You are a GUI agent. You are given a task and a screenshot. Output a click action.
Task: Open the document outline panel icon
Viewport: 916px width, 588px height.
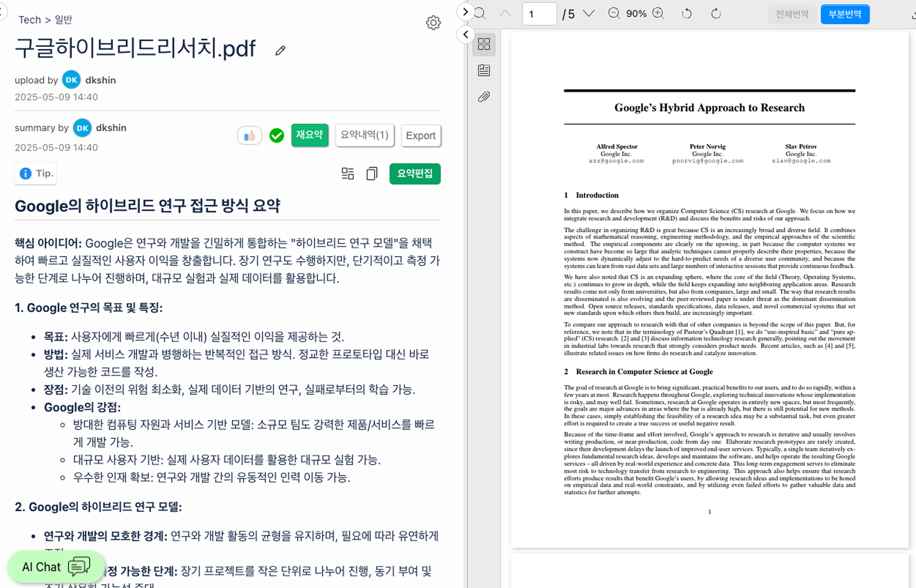[x=484, y=70]
